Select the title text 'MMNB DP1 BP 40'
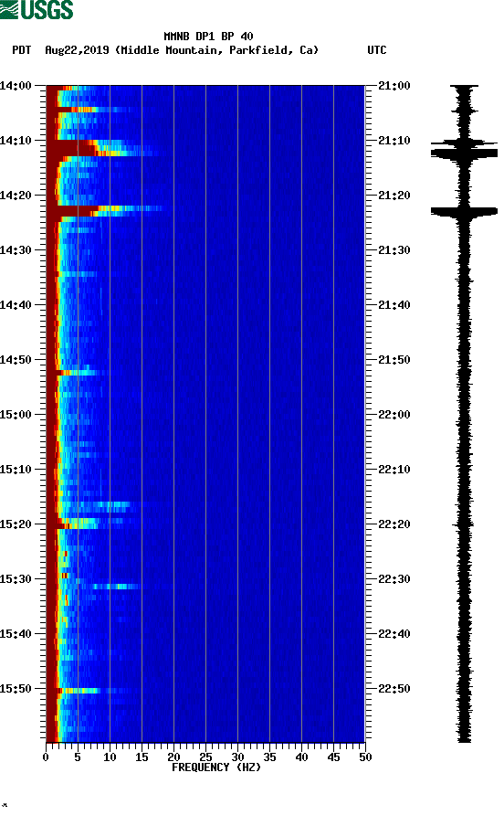This screenshot has height=815, width=504. click(x=208, y=37)
